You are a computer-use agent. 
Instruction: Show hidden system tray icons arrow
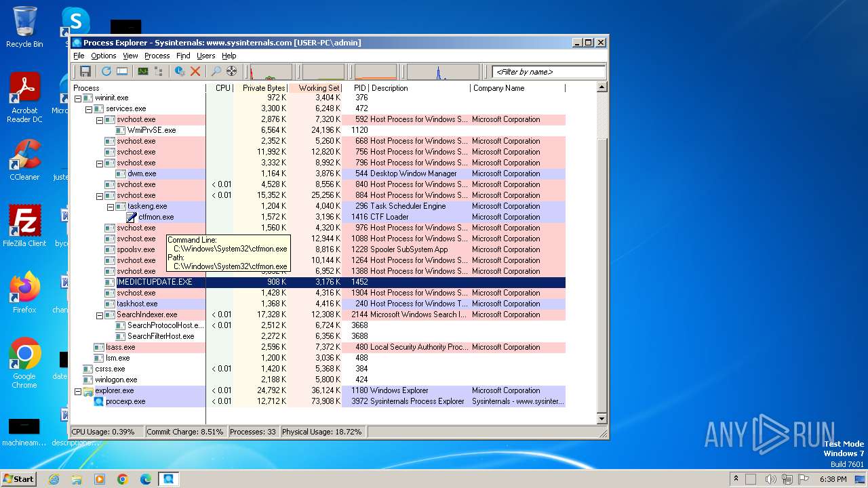pyautogui.click(x=736, y=479)
